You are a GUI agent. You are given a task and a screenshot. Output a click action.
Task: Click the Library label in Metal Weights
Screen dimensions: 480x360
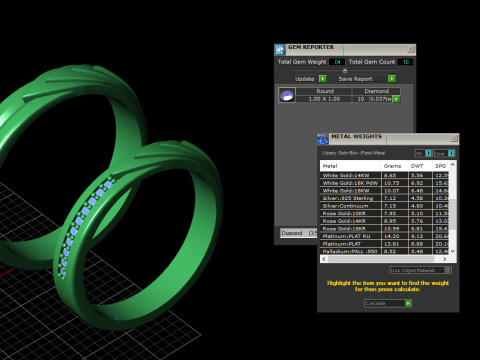point(353,153)
